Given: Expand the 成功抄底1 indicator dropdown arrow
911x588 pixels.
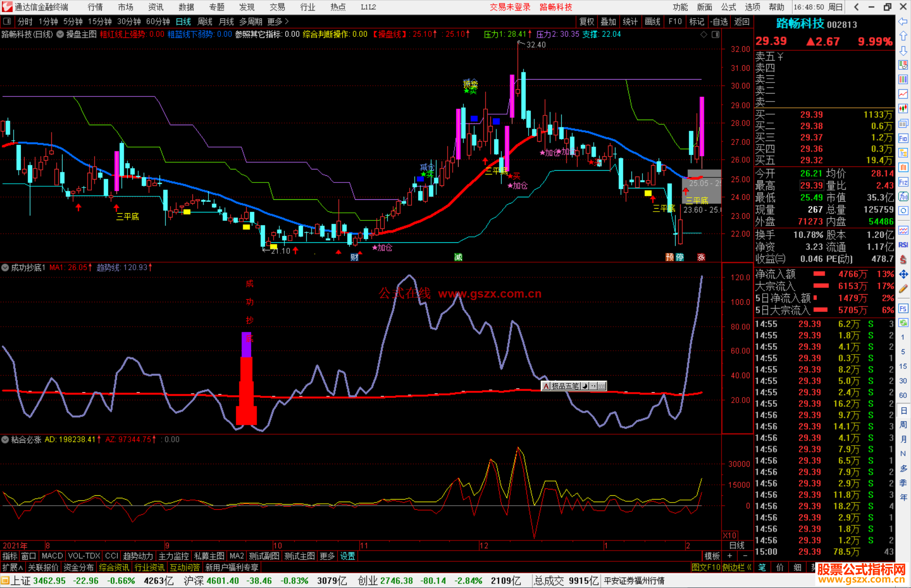Looking at the screenshot, I should [5, 268].
